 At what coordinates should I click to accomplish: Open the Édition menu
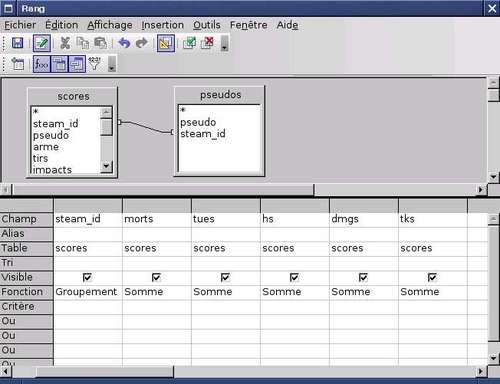[x=62, y=25]
